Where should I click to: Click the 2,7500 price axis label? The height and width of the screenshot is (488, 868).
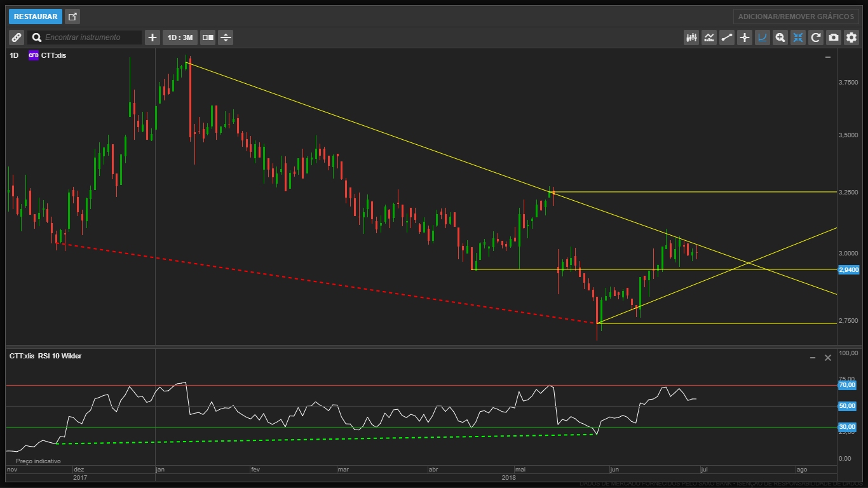(849, 321)
